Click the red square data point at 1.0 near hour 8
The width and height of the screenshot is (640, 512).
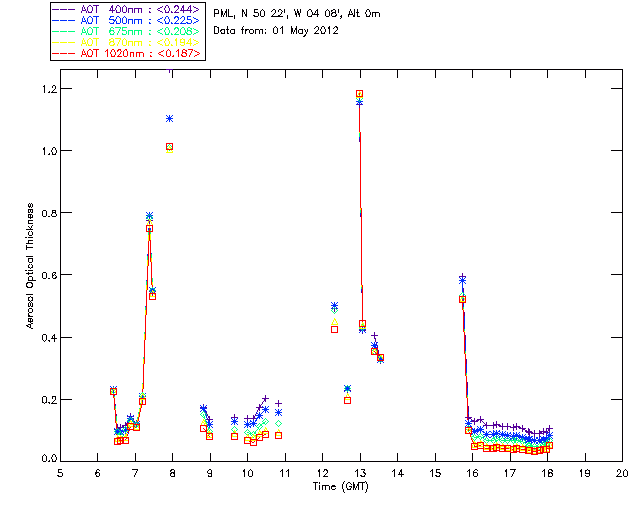click(169, 147)
